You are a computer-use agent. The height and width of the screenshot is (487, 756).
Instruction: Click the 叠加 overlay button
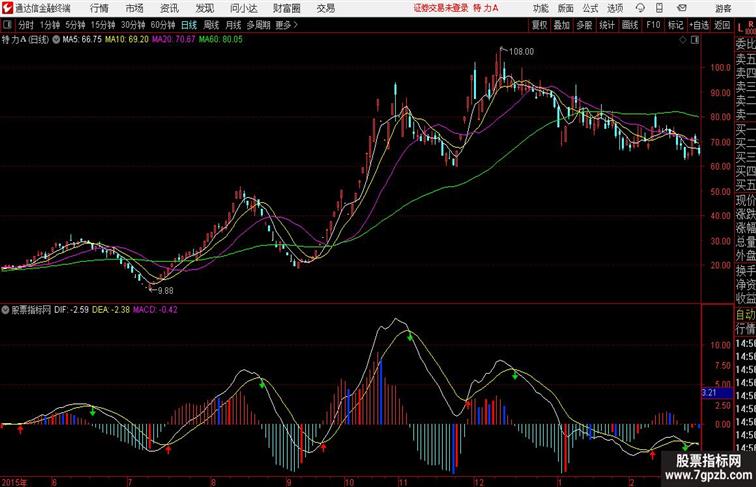coord(562,25)
